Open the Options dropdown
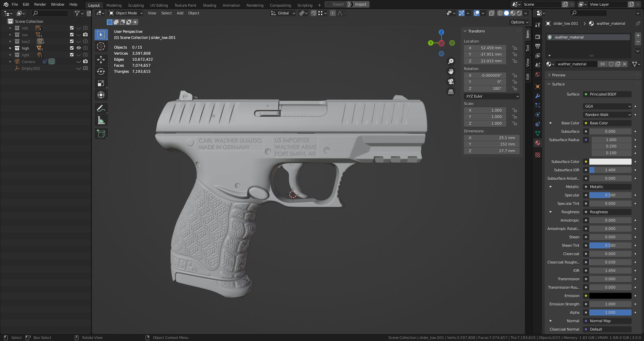This screenshot has width=644, height=341. pos(520,22)
